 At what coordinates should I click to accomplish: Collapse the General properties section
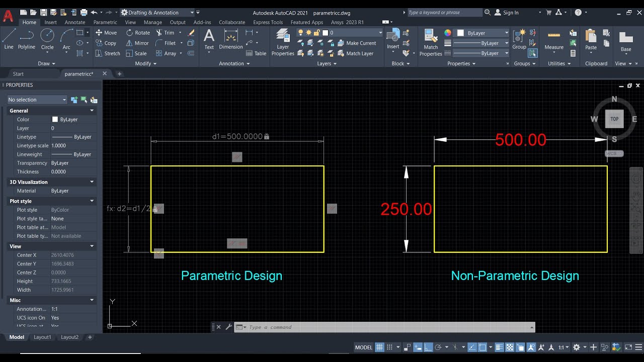click(92, 111)
